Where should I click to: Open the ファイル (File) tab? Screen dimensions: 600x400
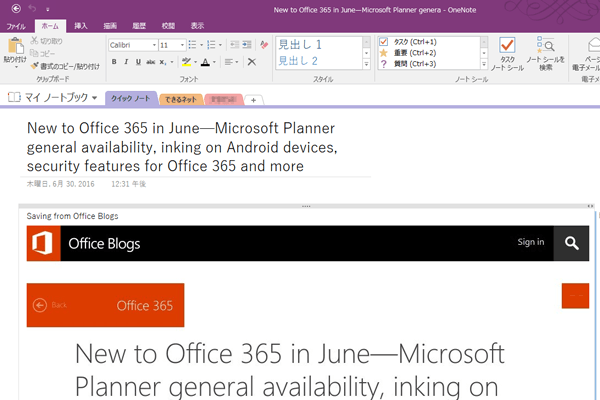(x=16, y=26)
